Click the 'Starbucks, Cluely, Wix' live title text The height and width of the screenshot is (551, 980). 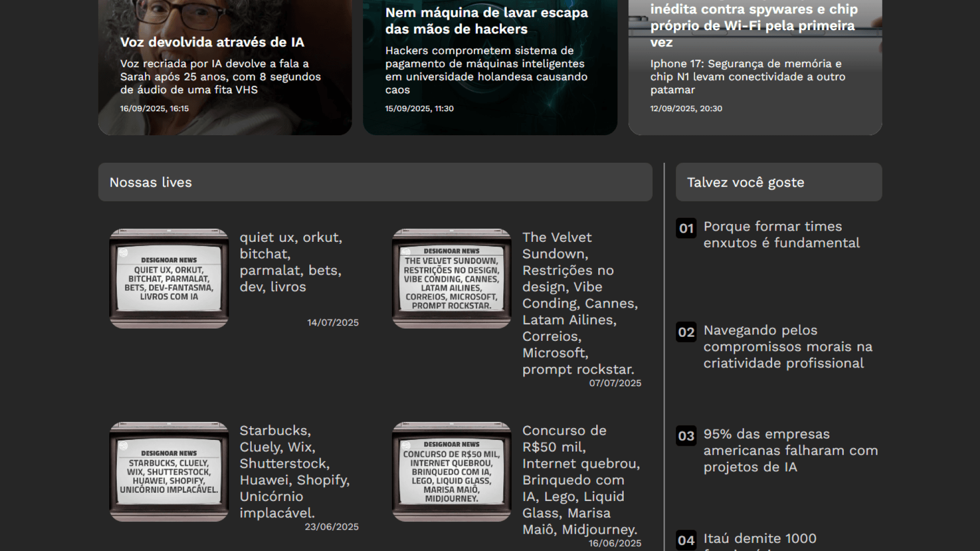pyautogui.click(x=295, y=471)
